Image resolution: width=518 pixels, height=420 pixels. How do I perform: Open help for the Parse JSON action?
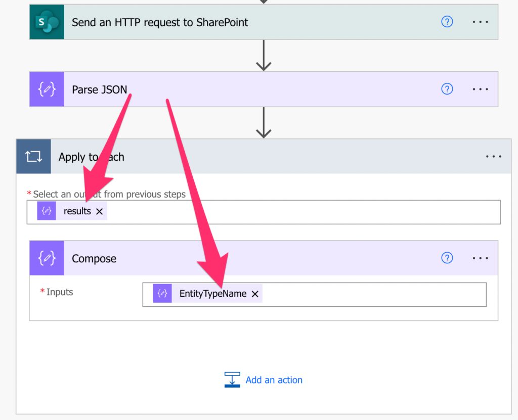point(447,89)
